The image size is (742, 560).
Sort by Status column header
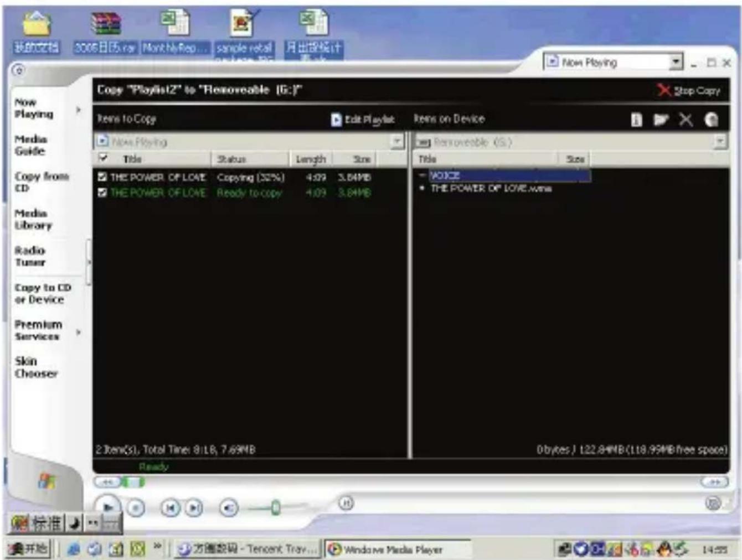tap(250, 159)
